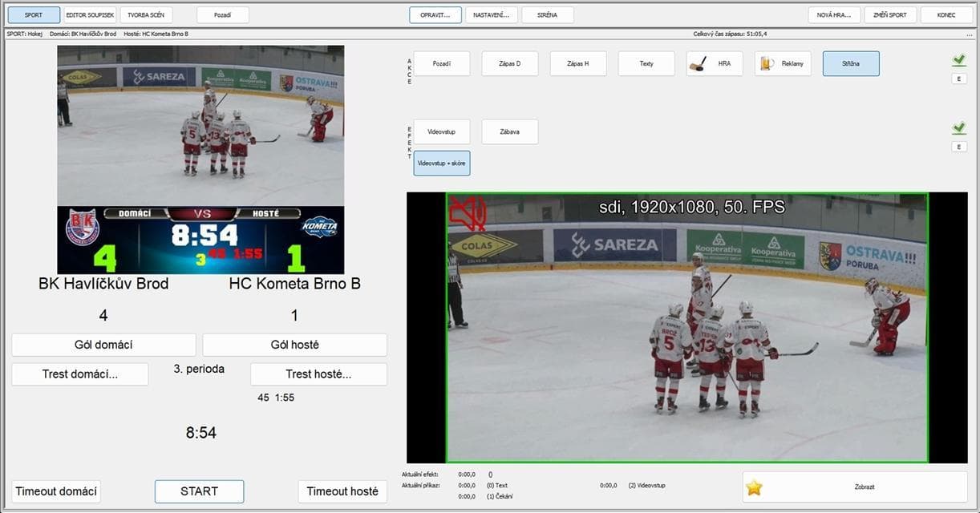
Task: Click KONEC to exit
Action: click(946, 14)
